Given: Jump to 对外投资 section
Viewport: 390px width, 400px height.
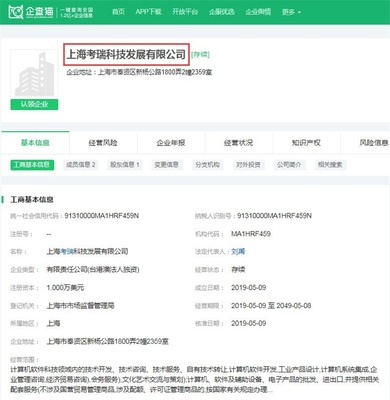Looking at the screenshot, I should point(248,165).
